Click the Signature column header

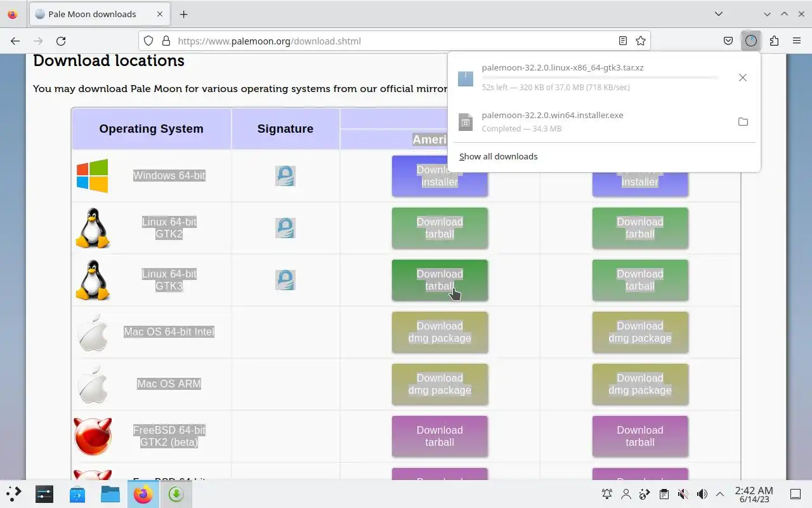pyautogui.click(x=285, y=129)
